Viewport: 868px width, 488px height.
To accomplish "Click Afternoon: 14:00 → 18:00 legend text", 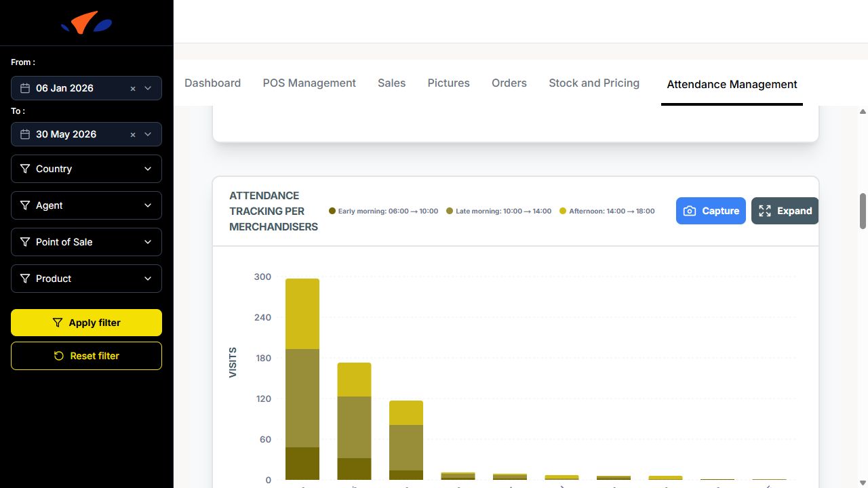I will tap(612, 211).
